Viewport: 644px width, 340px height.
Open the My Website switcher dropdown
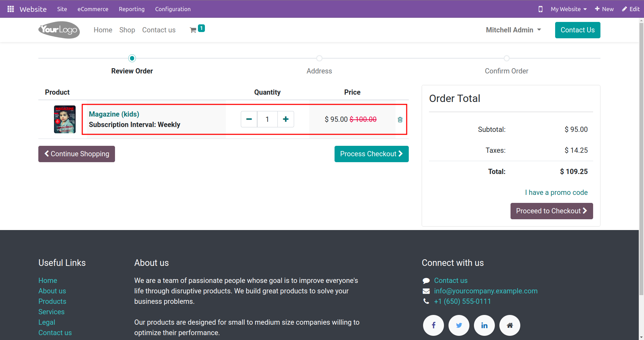tap(568, 9)
